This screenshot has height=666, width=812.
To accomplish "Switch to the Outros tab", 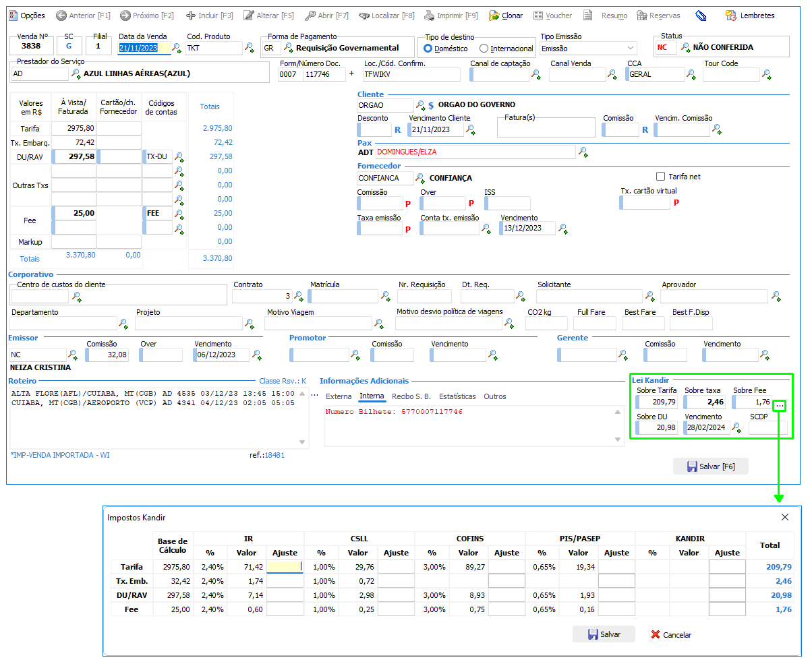I will pyautogui.click(x=495, y=396).
